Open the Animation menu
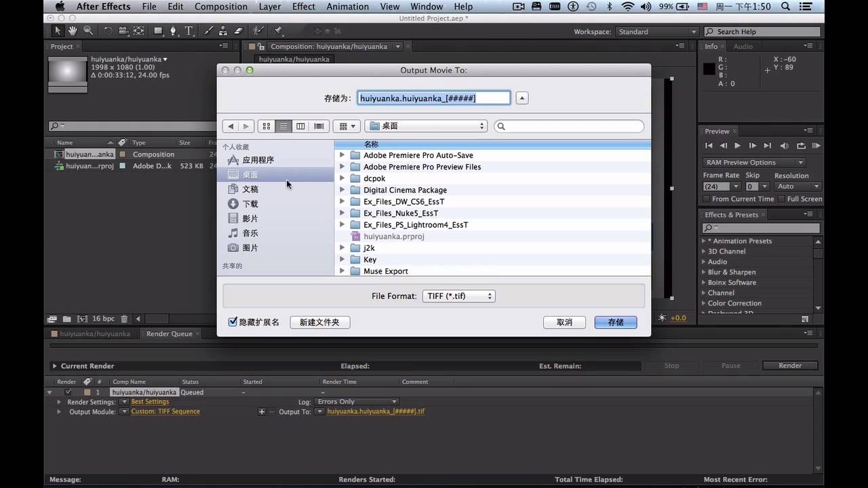The height and width of the screenshot is (488, 868). (x=348, y=7)
